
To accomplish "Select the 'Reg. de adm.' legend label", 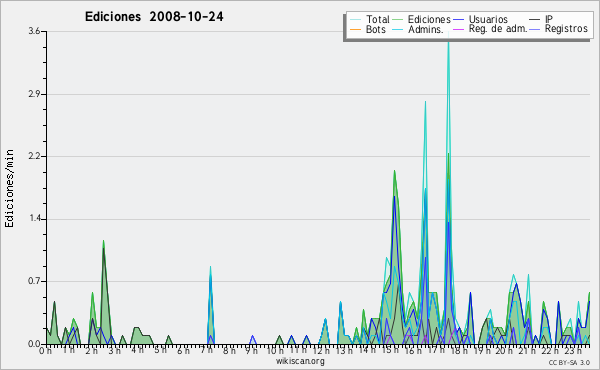I will pyautogui.click(x=498, y=29).
